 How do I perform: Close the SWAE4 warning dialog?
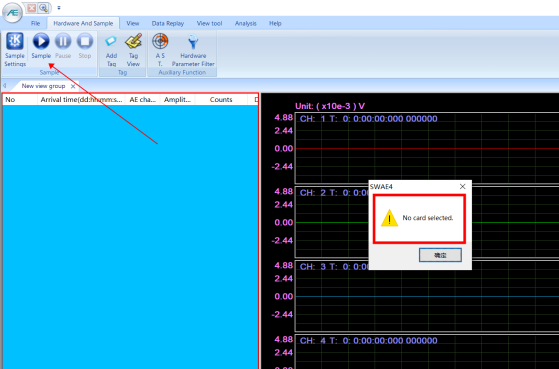coord(462,186)
